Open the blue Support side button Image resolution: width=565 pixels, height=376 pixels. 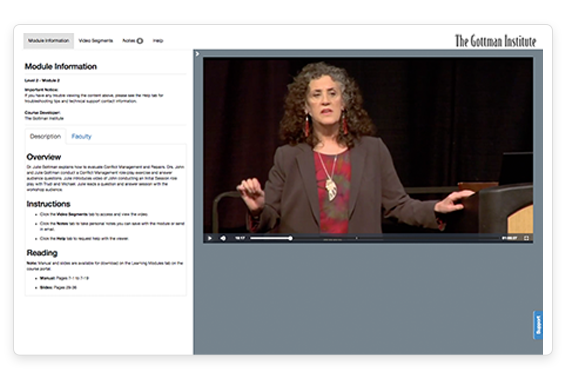pos(538,325)
